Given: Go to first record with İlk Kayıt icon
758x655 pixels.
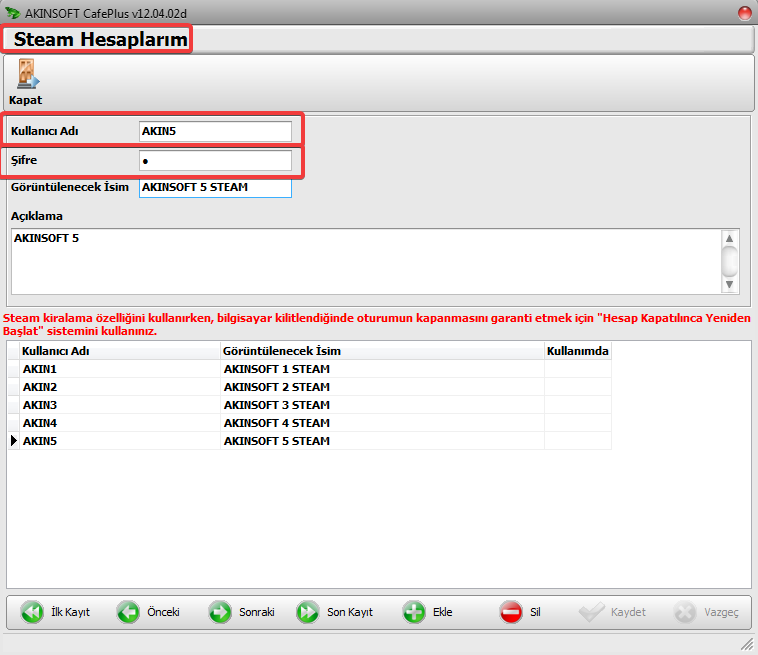Looking at the screenshot, I should tap(32, 612).
